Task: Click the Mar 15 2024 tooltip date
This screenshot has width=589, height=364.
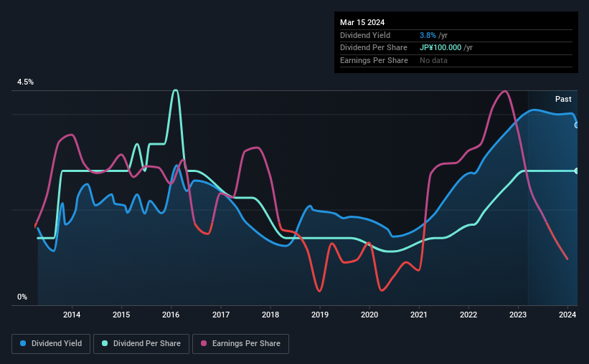Action: pos(362,22)
